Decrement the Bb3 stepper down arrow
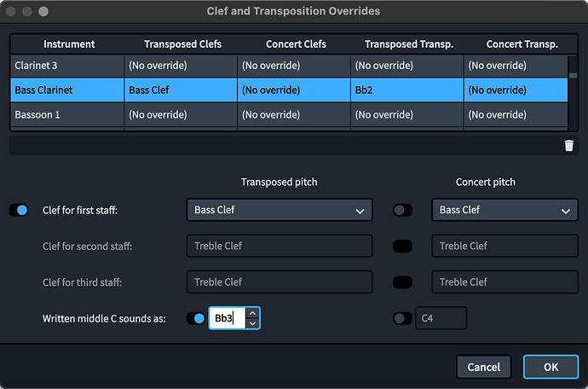The image size is (588, 389). [251, 323]
